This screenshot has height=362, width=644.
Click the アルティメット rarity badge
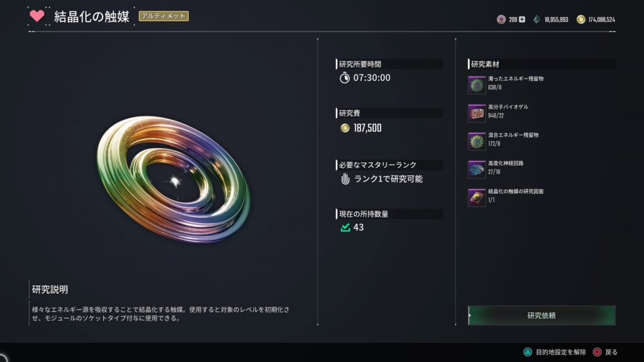(164, 16)
